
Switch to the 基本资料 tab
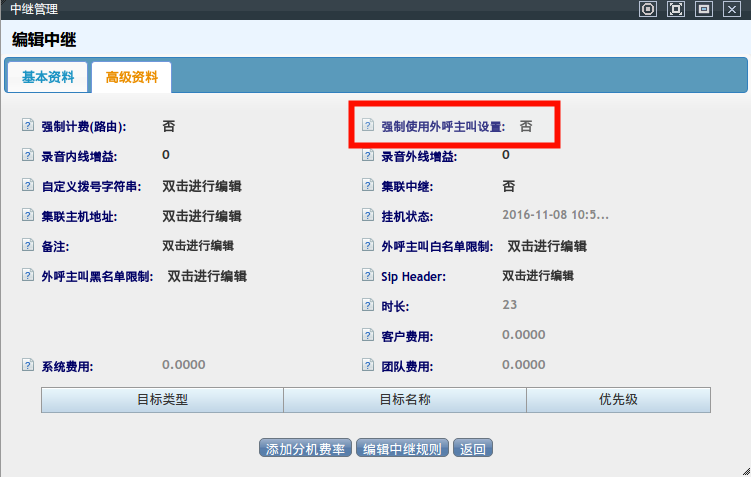[x=48, y=77]
